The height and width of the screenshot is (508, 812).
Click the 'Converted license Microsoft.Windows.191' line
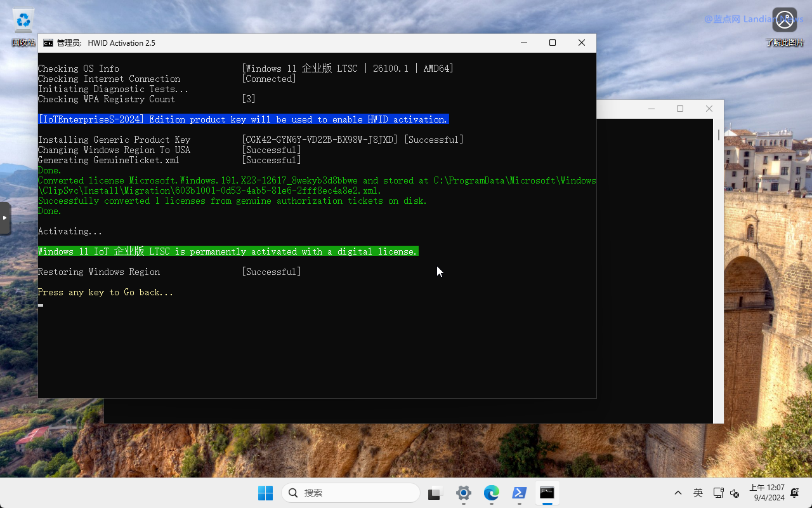click(x=317, y=185)
